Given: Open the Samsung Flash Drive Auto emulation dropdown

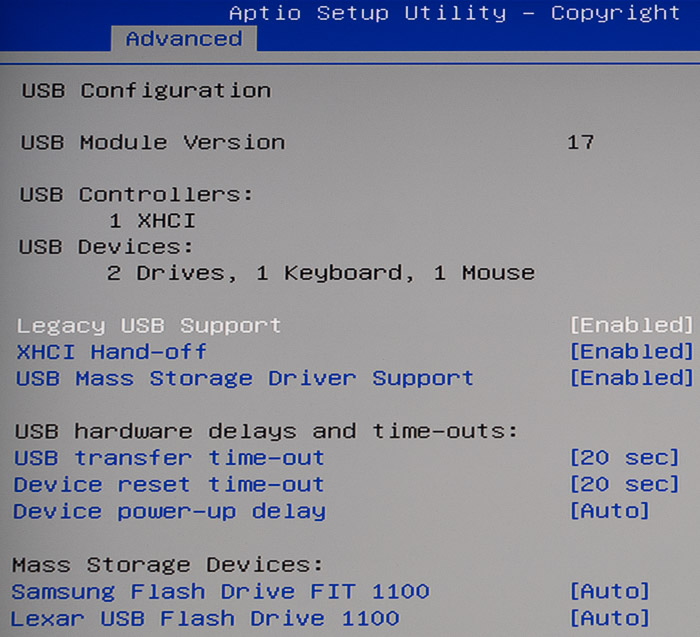Looking at the screenshot, I should [x=609, y=591].
